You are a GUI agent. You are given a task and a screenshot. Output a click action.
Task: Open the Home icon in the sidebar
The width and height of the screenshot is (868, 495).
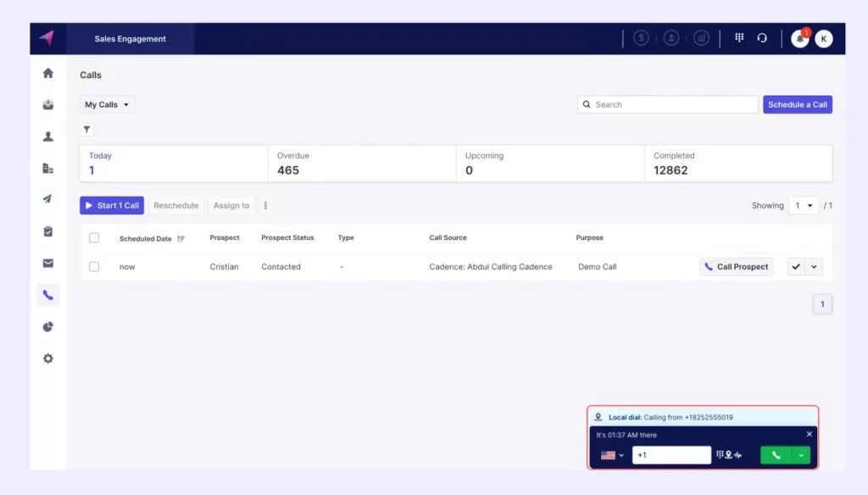point(48,73)
